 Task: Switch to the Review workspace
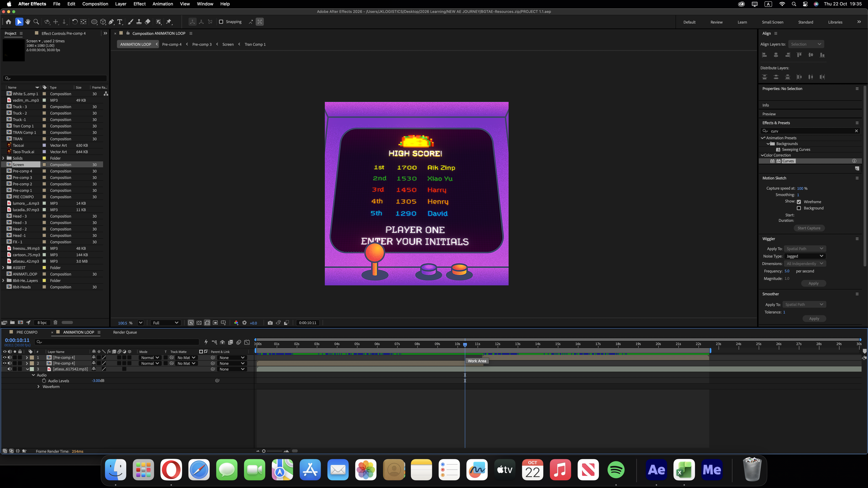tap(716, 22)
